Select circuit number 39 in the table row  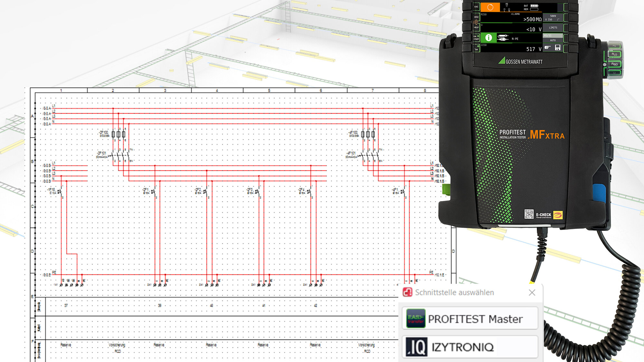coord(160,305)
